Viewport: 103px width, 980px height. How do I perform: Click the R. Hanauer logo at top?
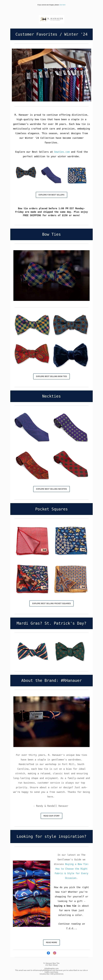coord(51,19)
